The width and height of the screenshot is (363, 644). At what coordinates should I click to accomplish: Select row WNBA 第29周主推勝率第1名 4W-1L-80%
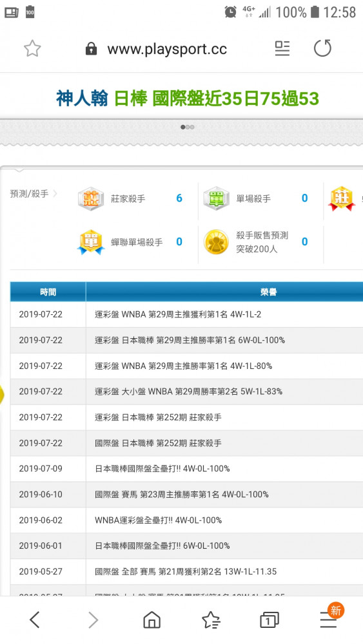coord(186,366)
